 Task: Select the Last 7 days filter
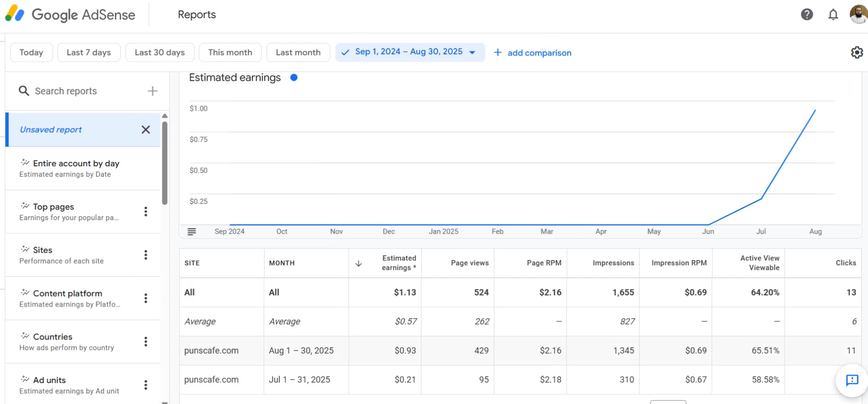click(89, 52)
